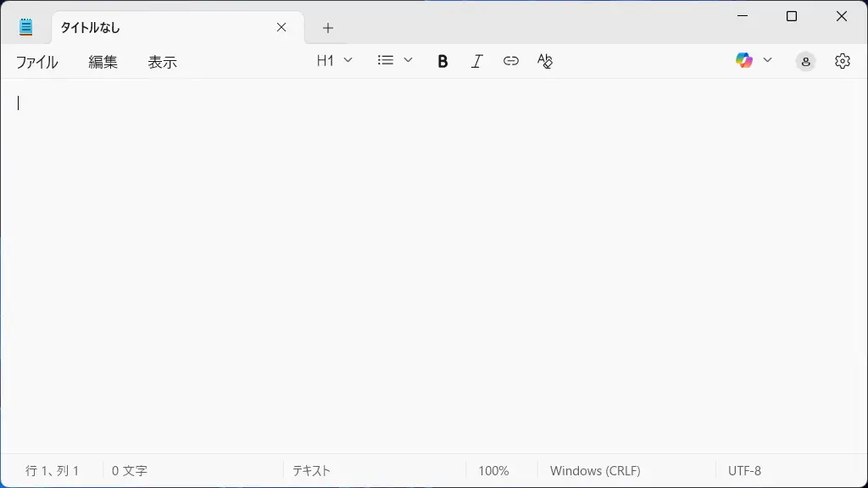Toggle italic formatting

(477, 61)
